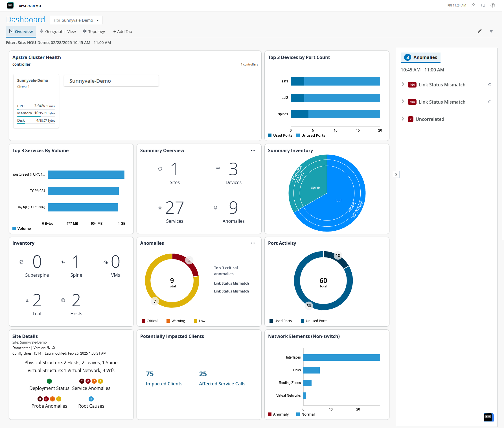Image resolution: width=504 pixels, height=428 pixels.
Task: Expand the first Link Status Mismatch anomaly
Action: 403,84
